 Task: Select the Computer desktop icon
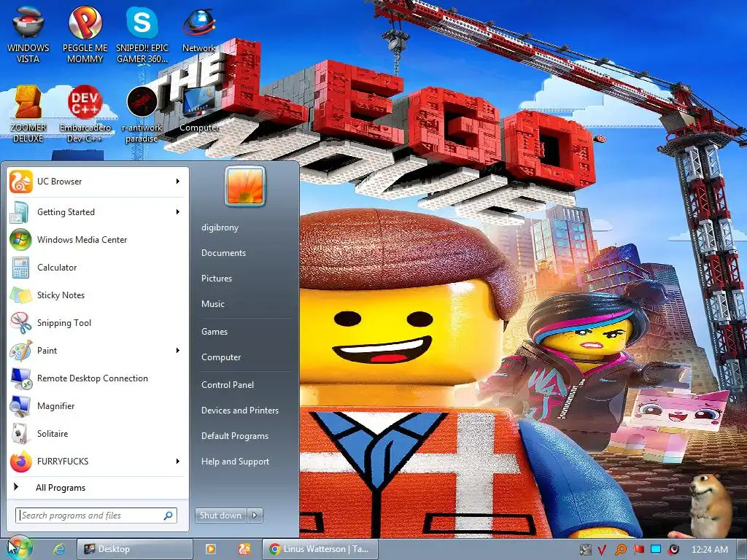(x=198, y=109)
